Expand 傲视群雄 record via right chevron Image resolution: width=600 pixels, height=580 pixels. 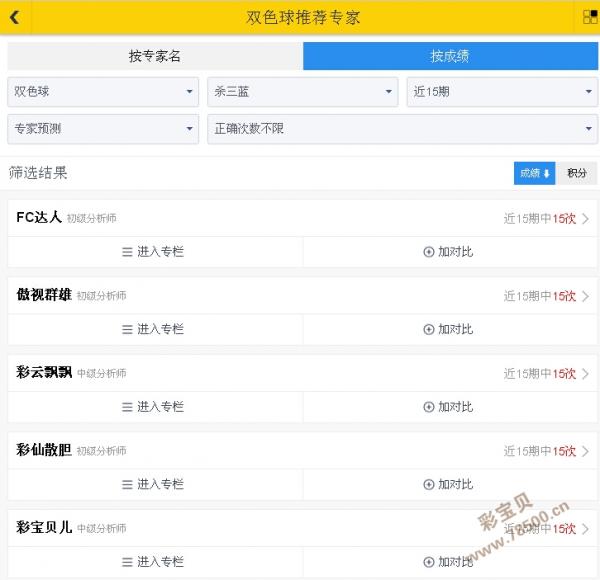(x=585, y=296)
